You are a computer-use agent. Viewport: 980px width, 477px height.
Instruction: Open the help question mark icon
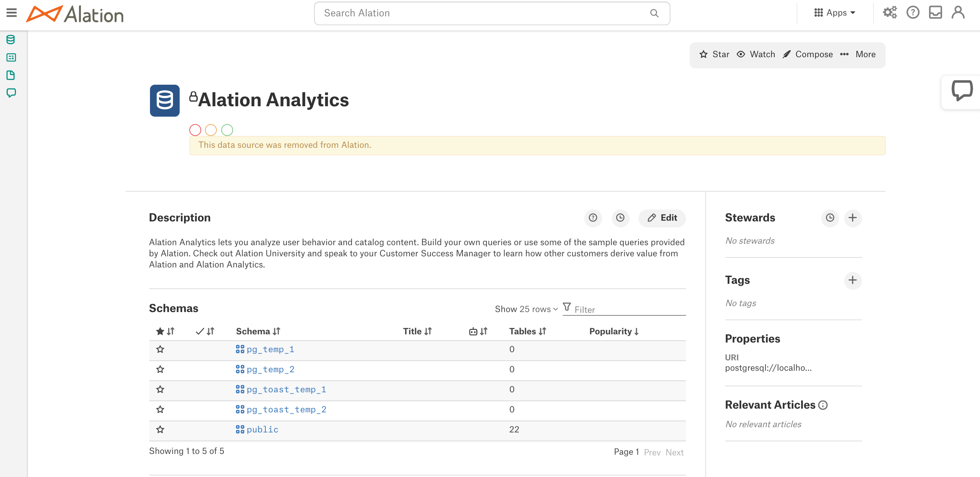(x=913, y=13)
